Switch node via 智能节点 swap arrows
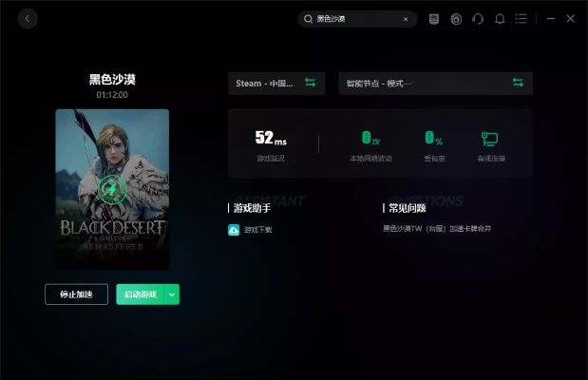This screenshot has height=380, width=588. (x=518, y=82)
